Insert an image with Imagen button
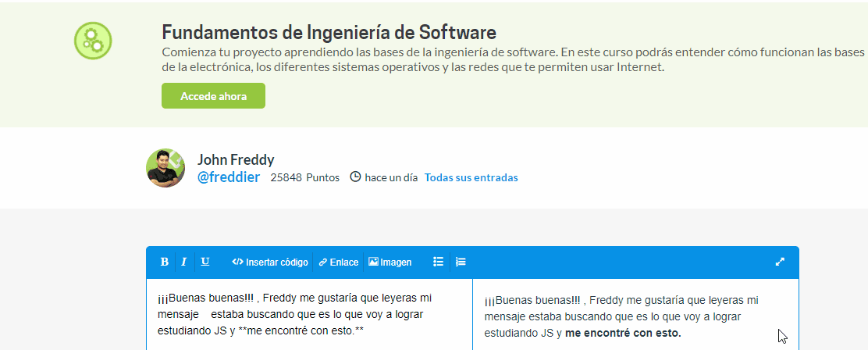Screen dimensions: 868x350 [x=390, y=262]
